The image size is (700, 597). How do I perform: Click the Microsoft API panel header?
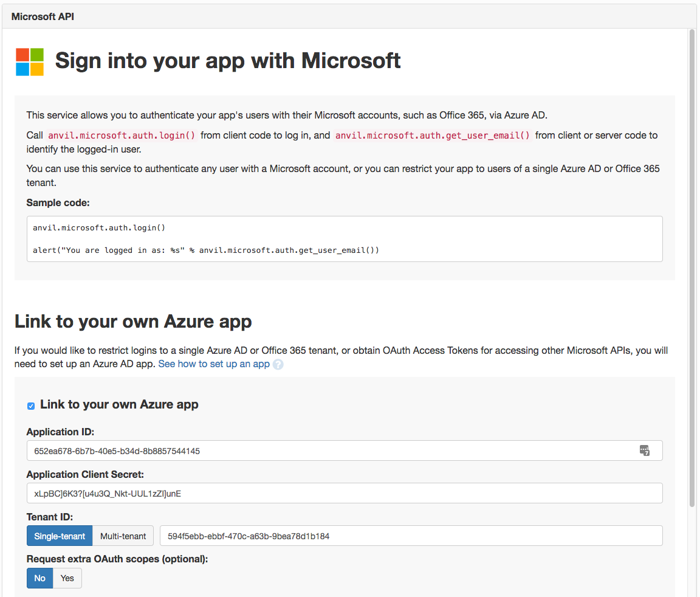coord(43,16)
